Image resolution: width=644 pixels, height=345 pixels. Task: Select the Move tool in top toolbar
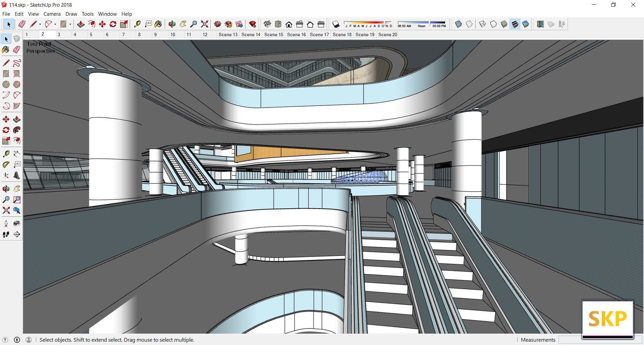(102, 24)
